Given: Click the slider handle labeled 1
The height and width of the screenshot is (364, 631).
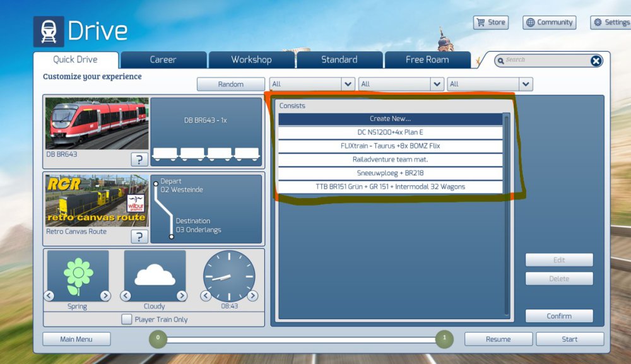Looking at the screenshot, I should (444, 339).
